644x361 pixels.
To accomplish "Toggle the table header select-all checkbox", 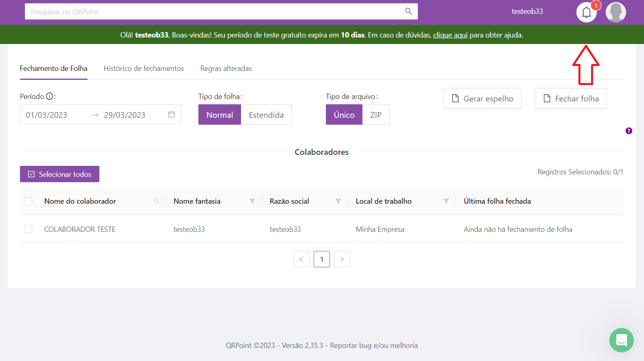I will click(28, 201).
